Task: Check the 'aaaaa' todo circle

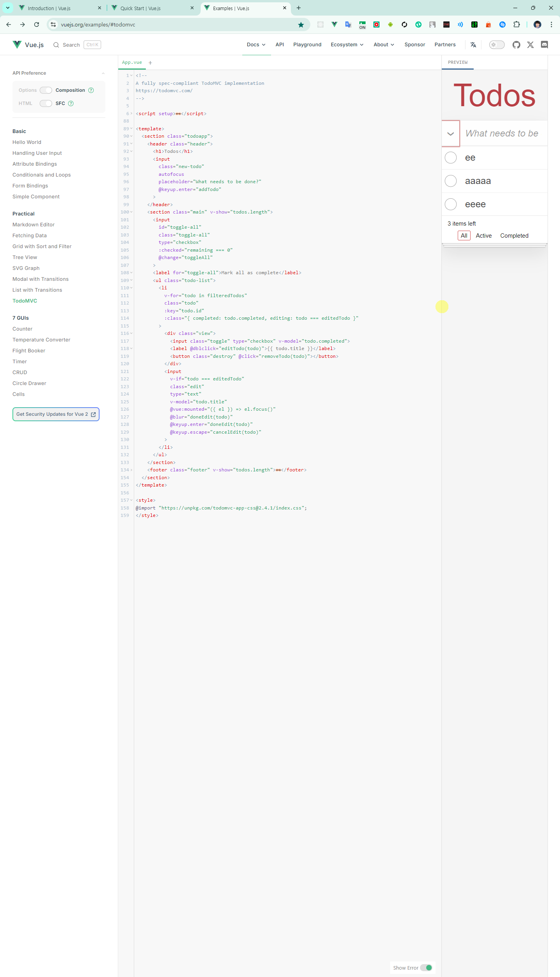Action: pyautogui.click(x=451, y=181)
